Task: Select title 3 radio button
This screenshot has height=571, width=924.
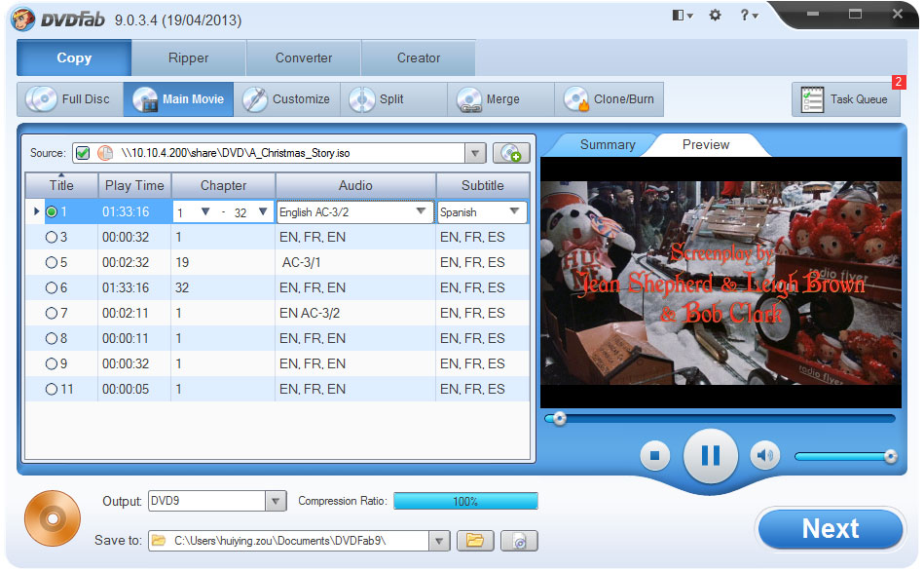Action: [x=52, y=237]
